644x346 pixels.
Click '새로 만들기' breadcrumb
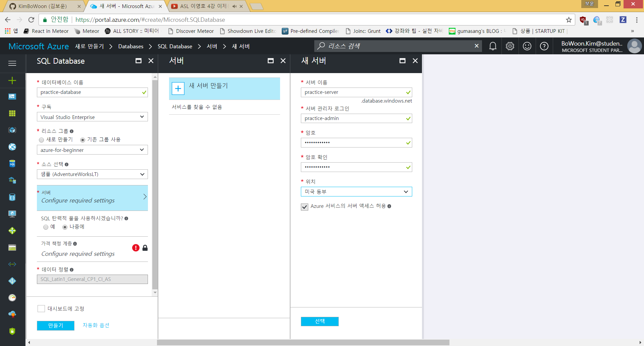[90, 46]
